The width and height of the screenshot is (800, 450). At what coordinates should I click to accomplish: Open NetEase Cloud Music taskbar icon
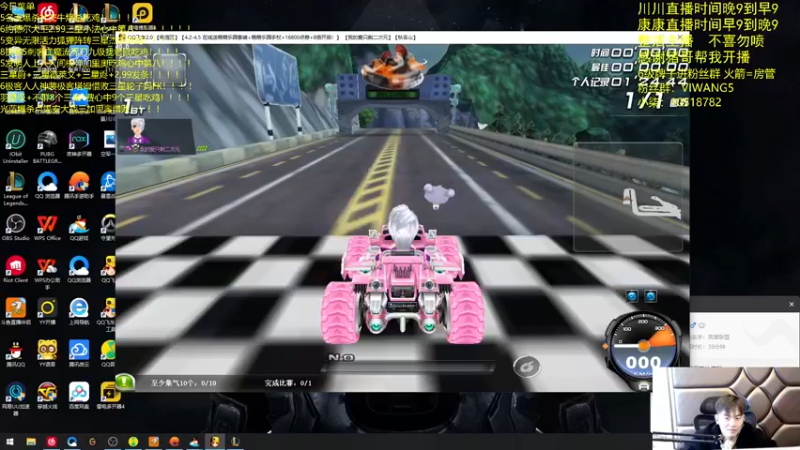(x=51, y=441)
